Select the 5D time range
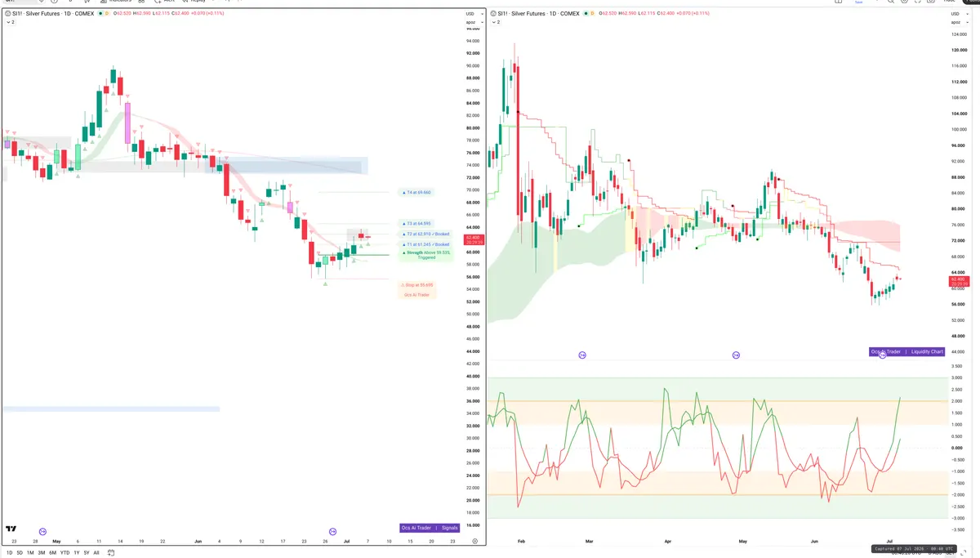 [x=20, y=552]
